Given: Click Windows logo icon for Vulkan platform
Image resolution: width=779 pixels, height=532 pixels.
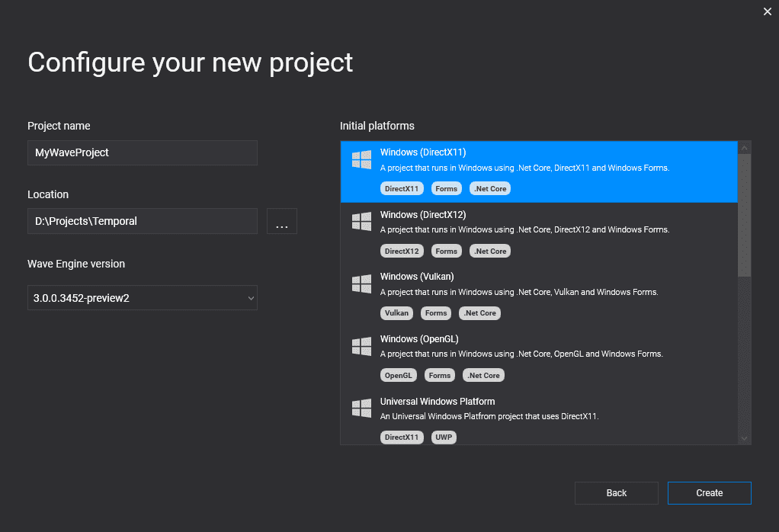Looking at the screenshot, I should (361, 284).
